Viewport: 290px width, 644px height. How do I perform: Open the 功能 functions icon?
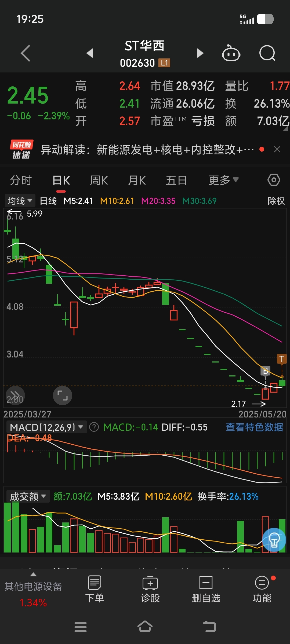pos(262,589)
